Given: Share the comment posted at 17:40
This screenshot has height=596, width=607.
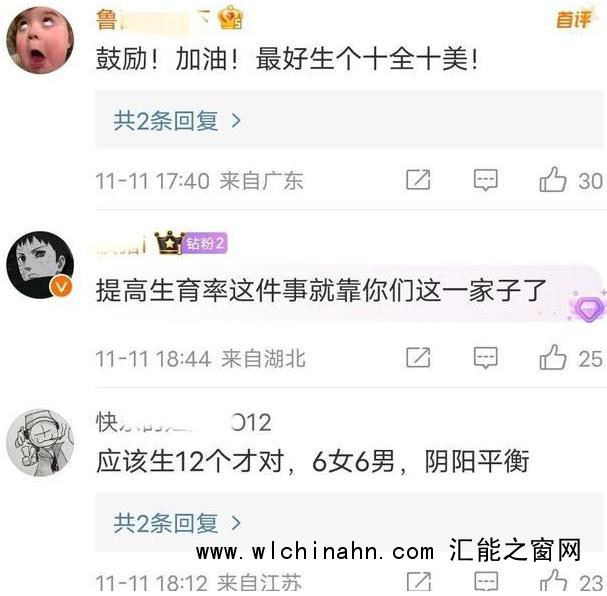Looking at the screenshot, I should (x=418, y=180).
